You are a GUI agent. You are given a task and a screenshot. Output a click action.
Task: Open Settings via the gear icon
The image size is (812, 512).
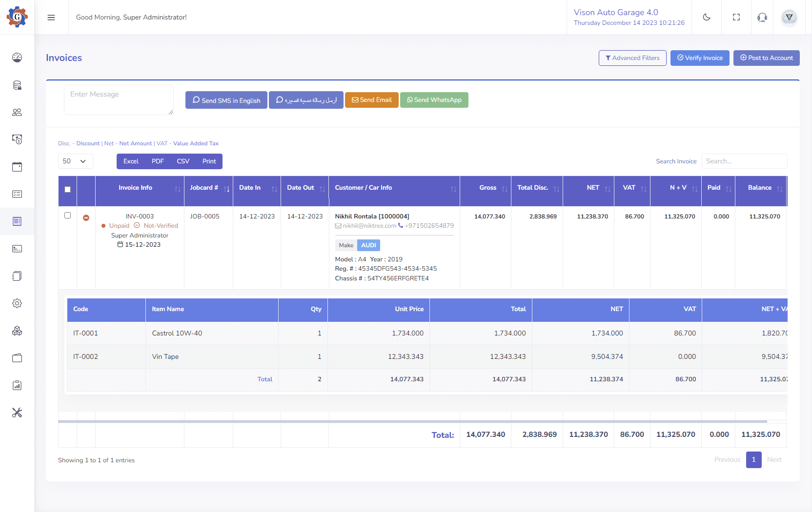click(17, 303)
